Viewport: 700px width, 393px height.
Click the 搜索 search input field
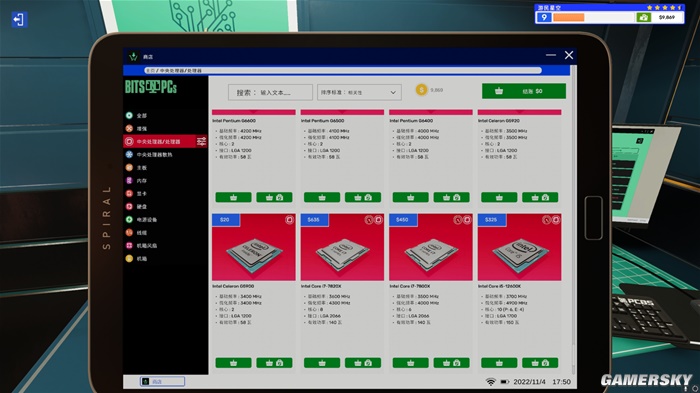point(270,92)
